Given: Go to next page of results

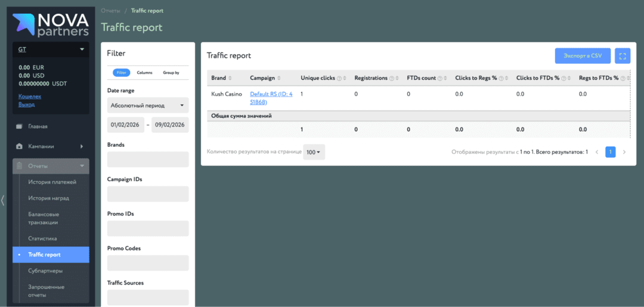Looking at the screenshot, I should coord(624,152).
